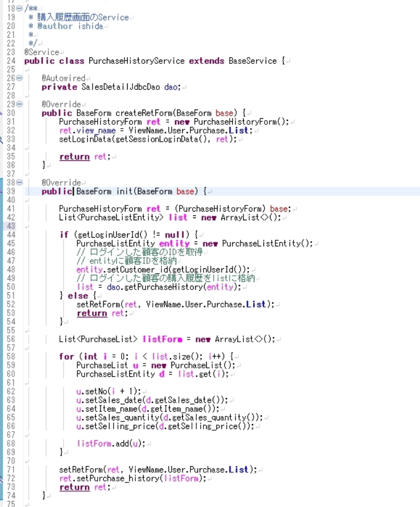The image size is (420, 507).
Task: Click the 'extends' keyword on line 24
Action: click(206, 61)
